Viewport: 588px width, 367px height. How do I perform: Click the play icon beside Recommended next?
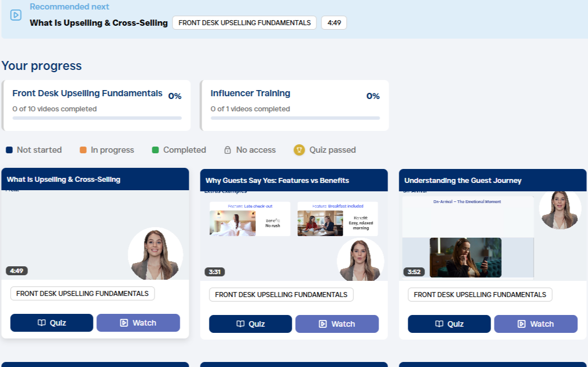[x=16, y=15]
